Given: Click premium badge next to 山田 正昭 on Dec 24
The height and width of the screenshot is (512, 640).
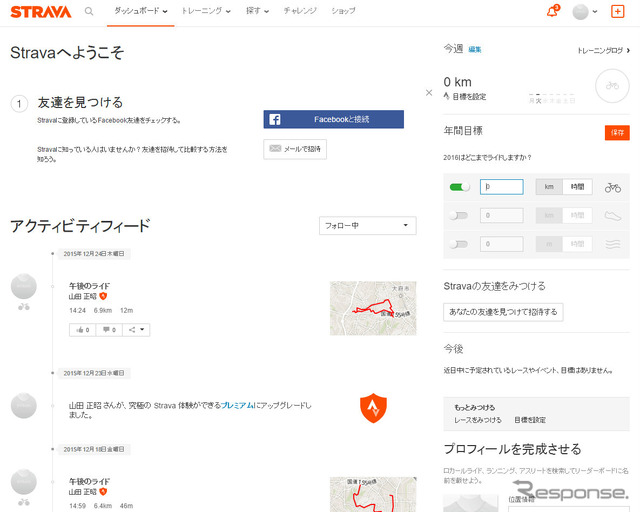Looking at the screenshot, I should click(103, 296).
